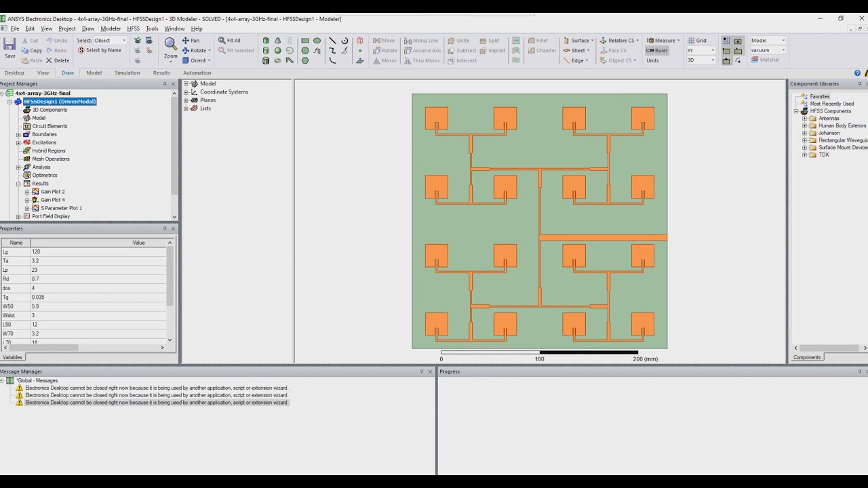Select the Draw rectangle tool
868x488 pixels.
[x=305, y=41]
